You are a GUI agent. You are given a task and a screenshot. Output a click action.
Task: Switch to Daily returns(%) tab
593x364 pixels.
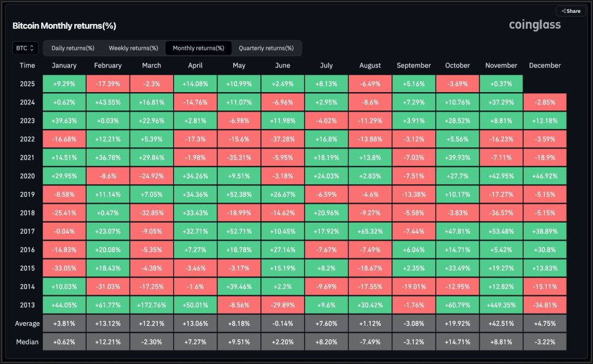[x=72, y=48]
